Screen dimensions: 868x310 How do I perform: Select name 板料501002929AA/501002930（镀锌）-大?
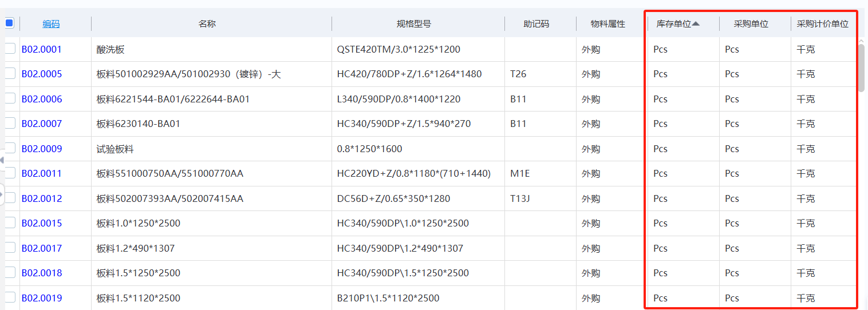188,74
